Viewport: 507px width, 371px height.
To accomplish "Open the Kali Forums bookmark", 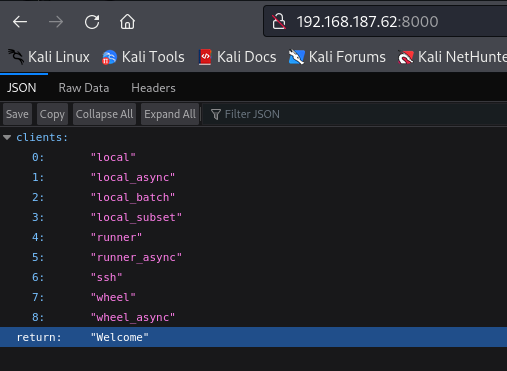I will point(337,57).
